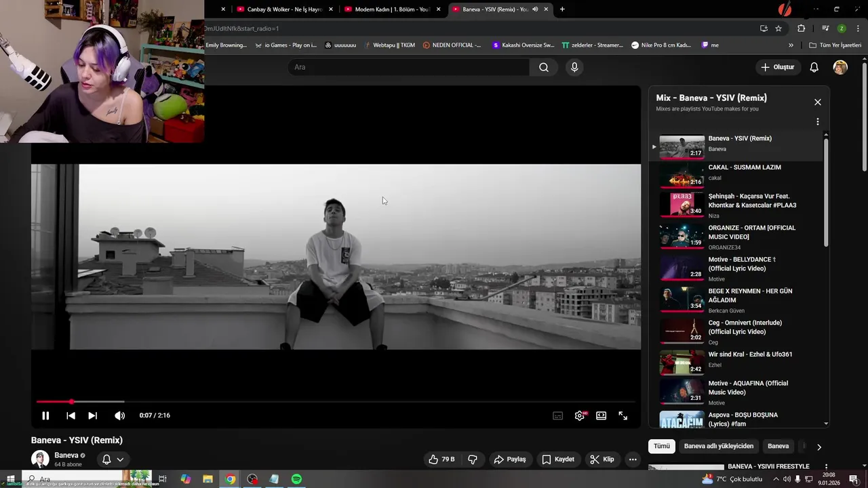Open YouTube account avatar menu
The image size is (868, 488).
pyautogui.click(x=840, y=67)
